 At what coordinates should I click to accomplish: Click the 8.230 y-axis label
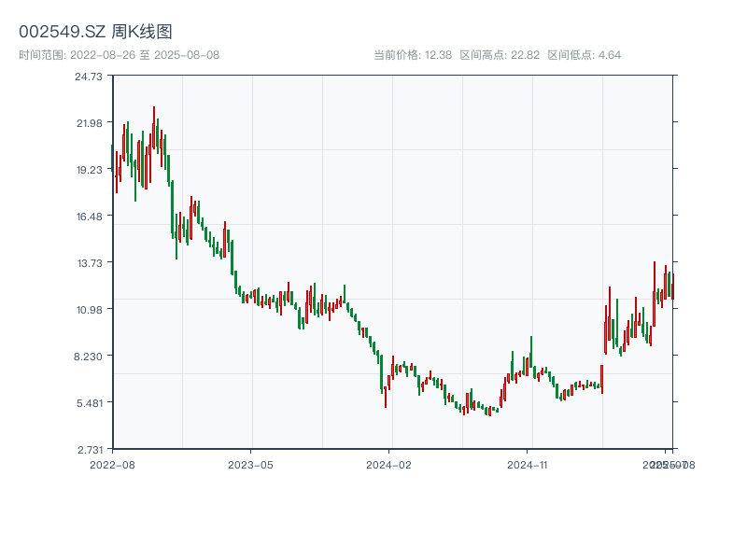point(89,357)
